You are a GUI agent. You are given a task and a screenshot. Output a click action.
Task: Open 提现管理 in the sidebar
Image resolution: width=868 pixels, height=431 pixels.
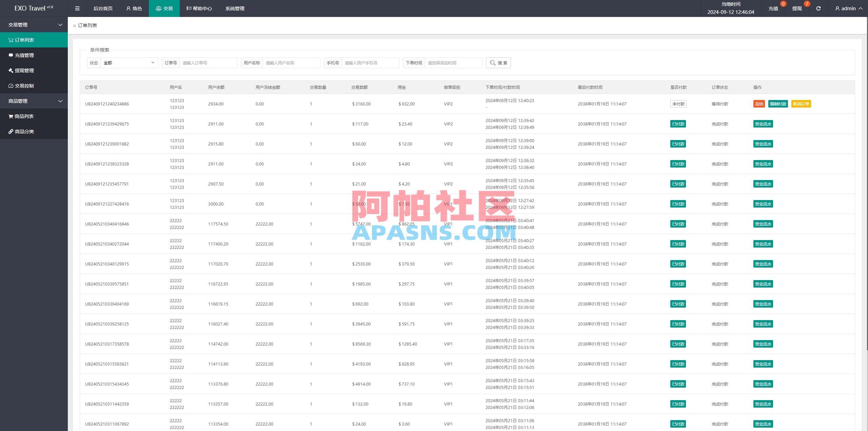[x=24, y=71]
